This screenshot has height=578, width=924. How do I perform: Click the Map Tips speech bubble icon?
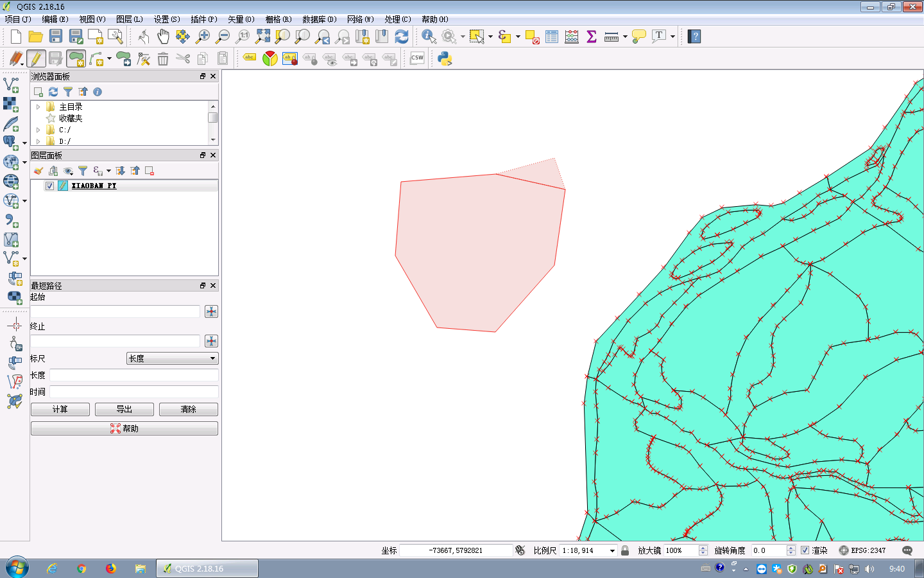638,37
